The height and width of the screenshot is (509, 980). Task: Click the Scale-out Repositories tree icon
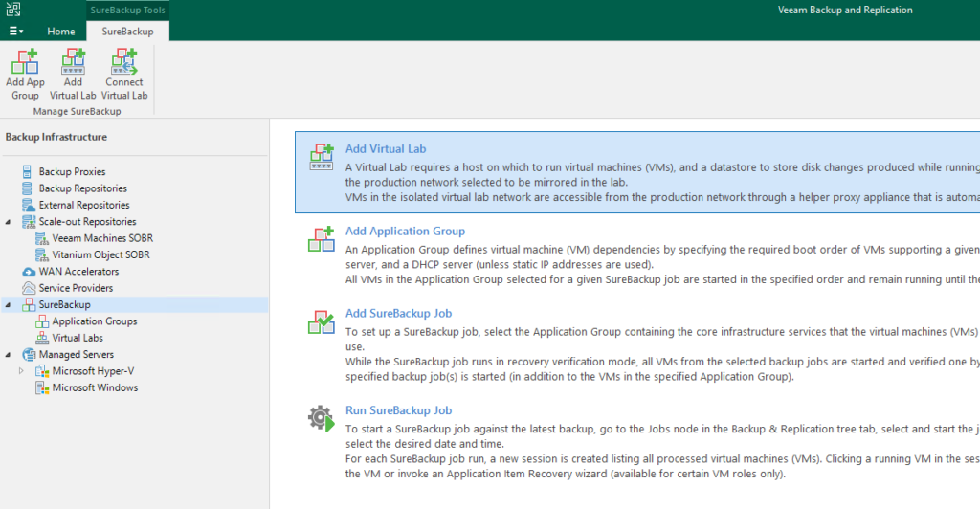pos(29,221)
